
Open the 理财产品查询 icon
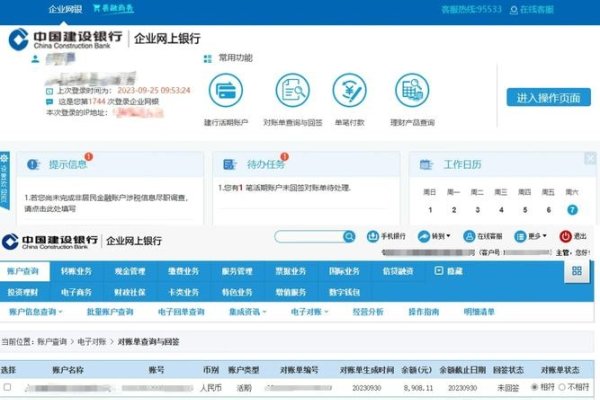412,91
